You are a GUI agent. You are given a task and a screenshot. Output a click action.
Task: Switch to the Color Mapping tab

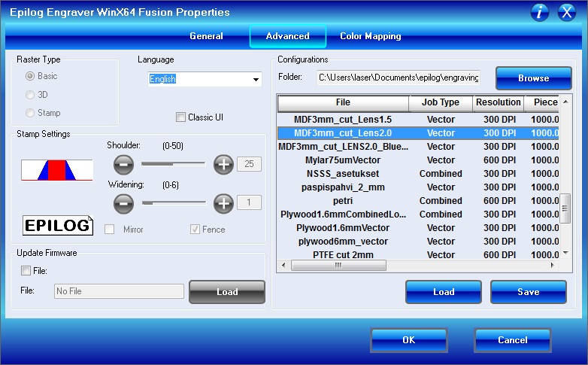371,36
